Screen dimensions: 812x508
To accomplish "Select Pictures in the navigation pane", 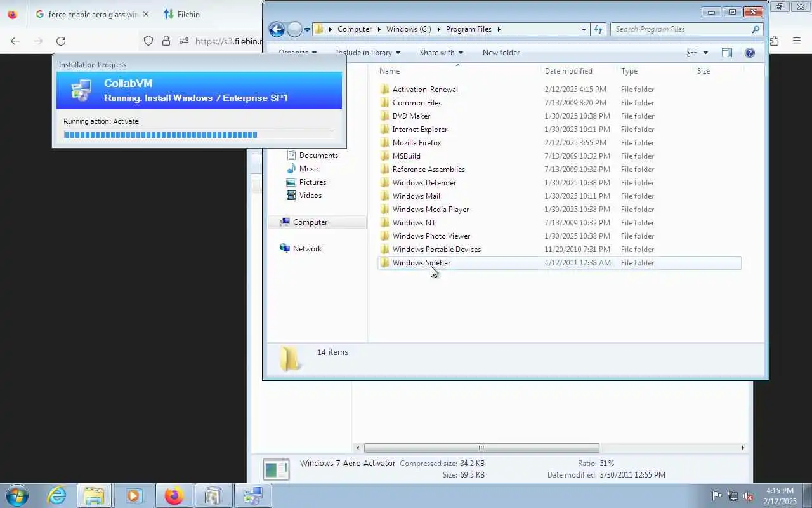I will pyautogui.click(x=312, y=182).
